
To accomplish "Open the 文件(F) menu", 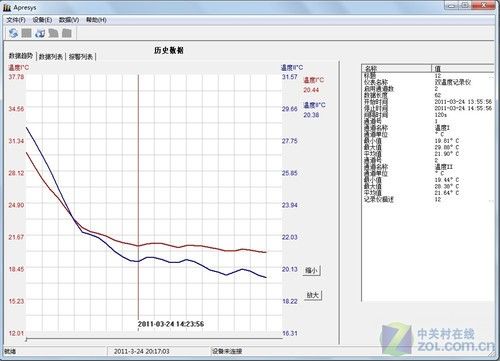I will [16, 20].
